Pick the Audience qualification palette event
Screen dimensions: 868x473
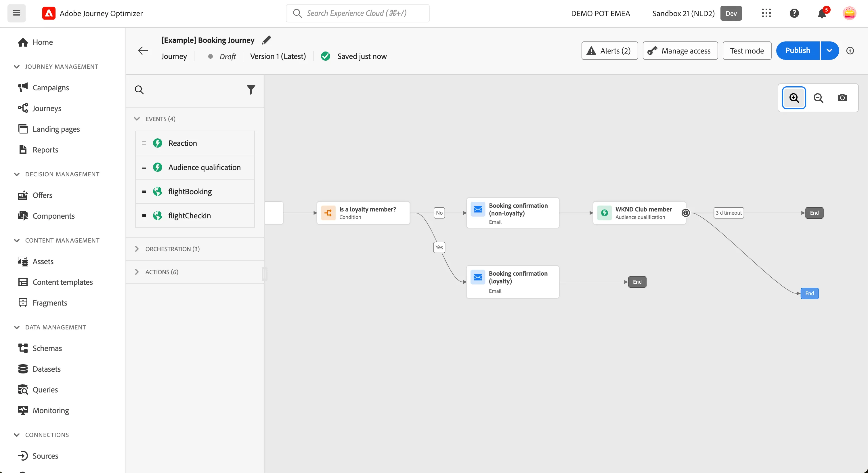[195, 167]
